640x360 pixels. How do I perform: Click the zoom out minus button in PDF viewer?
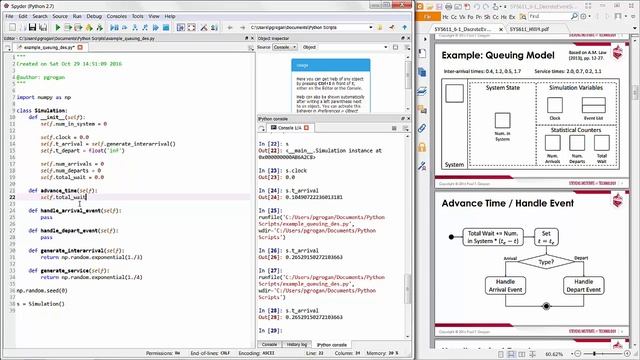point(578,354)
